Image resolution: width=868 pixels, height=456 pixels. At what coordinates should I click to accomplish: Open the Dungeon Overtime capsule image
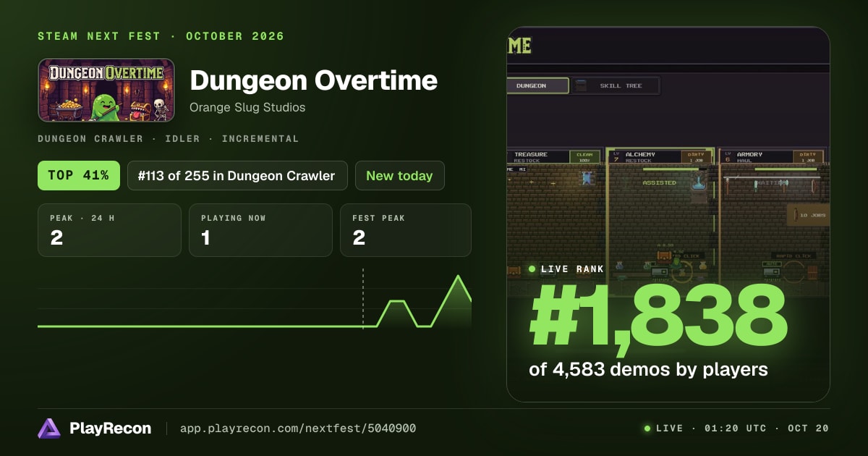(106, 90)
